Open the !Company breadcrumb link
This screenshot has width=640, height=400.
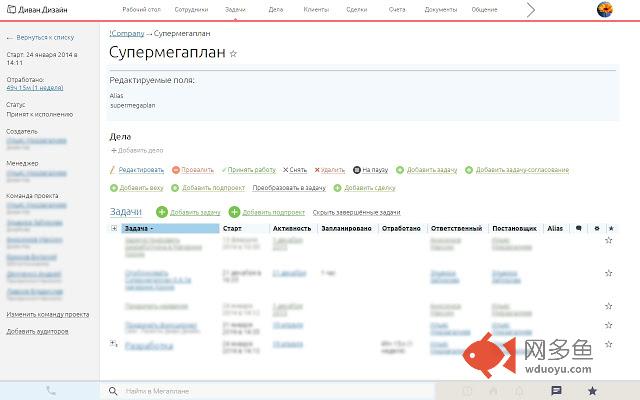127,33
